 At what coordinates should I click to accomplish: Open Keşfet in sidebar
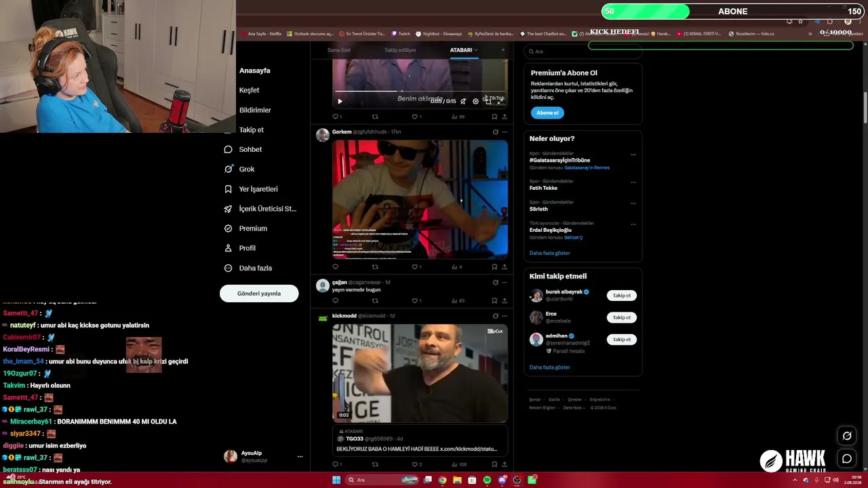pyautogui.click(x=249, y=90)
